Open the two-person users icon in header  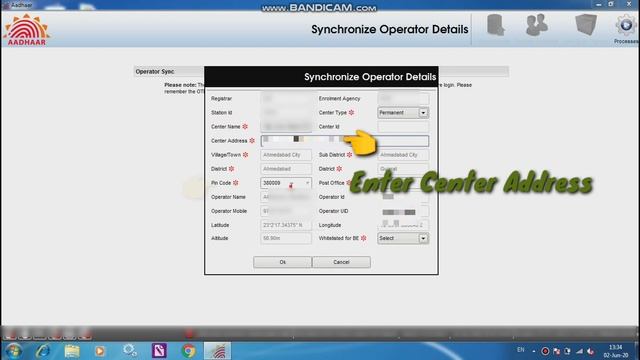tap(536, 25)
